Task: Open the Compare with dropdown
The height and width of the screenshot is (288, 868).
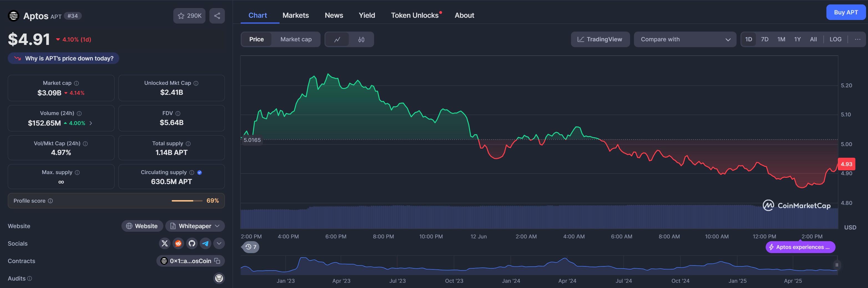Action: click(x=685, y=39)
